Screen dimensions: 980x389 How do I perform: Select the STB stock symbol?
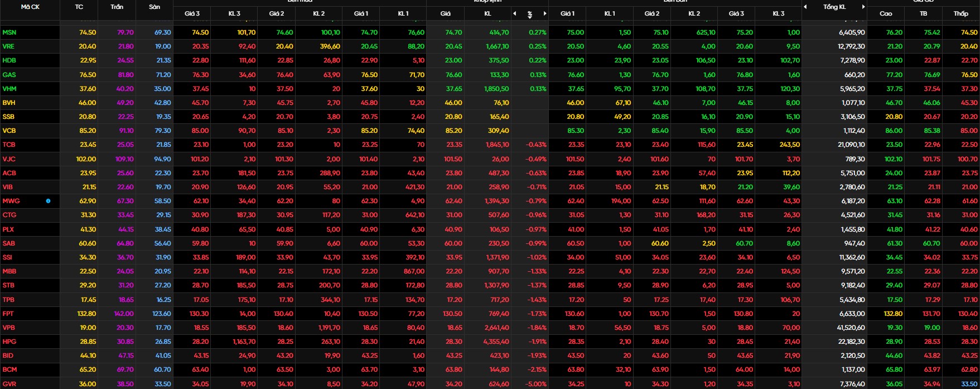(8, 285)
